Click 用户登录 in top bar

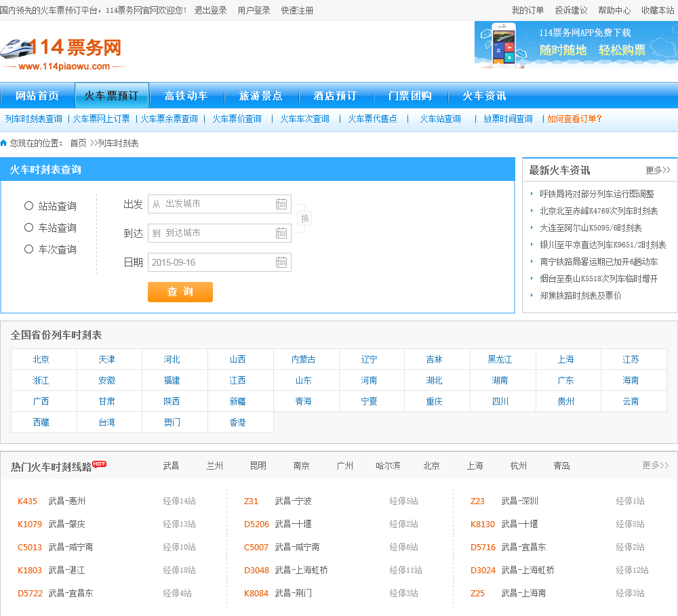click(x=254, y=10)
